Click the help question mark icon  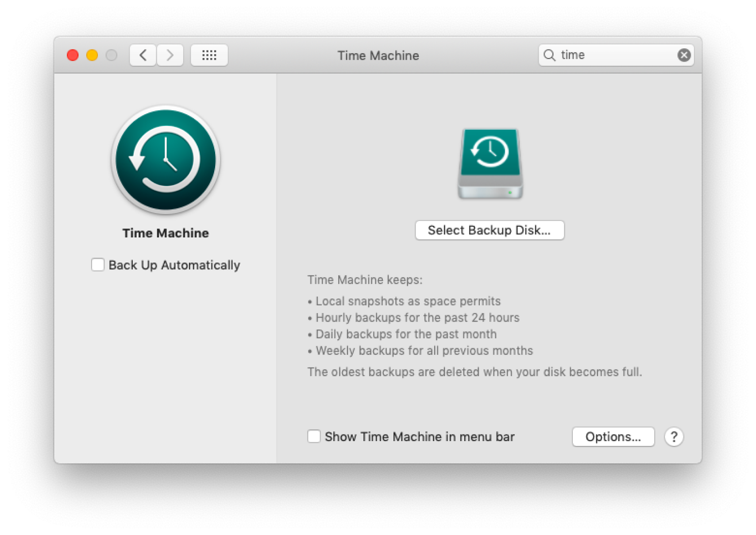tap(674, 437)
